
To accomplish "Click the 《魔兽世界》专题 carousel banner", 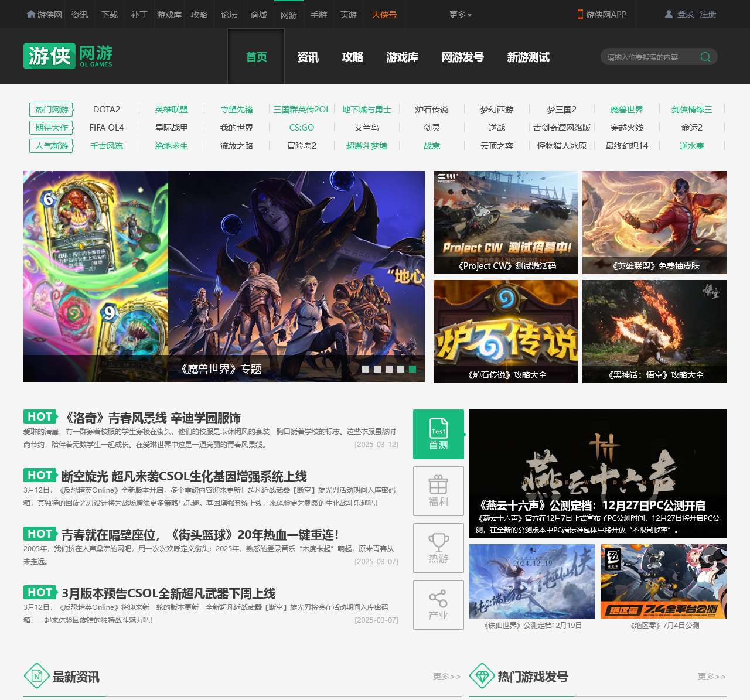I will click(x=224, y=276).
